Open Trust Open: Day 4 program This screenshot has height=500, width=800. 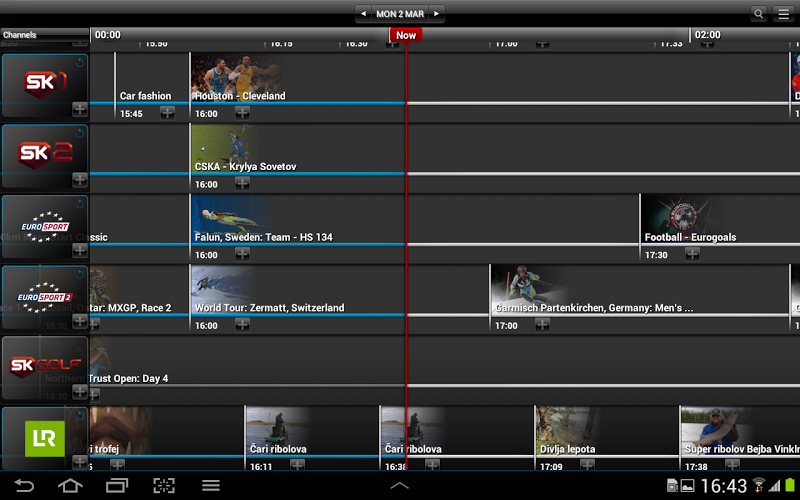pos(129,379)
